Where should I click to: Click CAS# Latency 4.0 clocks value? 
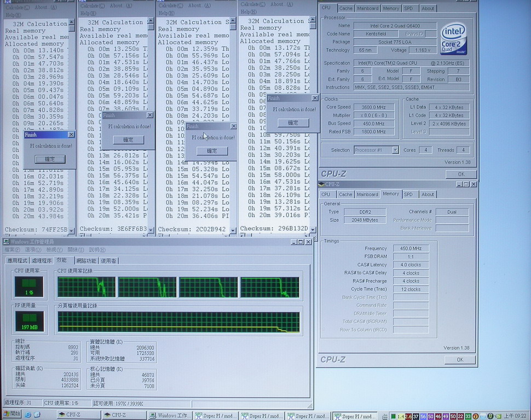pos(411,265)
